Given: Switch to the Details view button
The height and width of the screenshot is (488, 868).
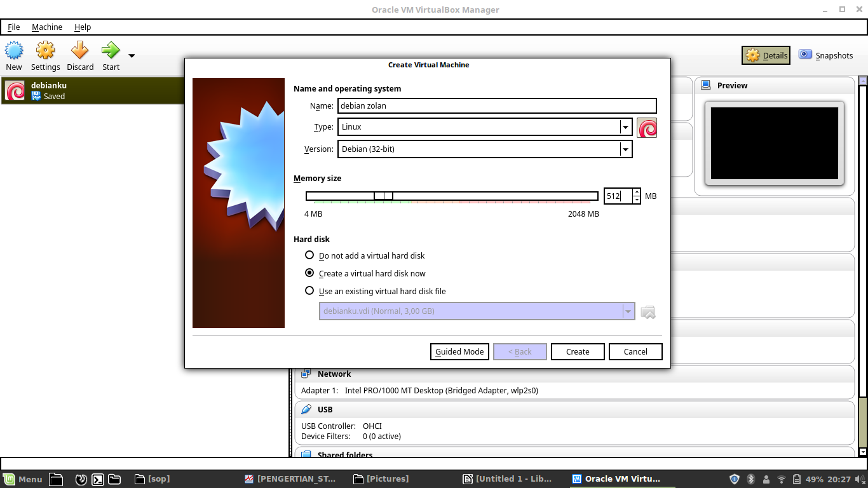Looking at the screenshot, I should point(766,55).
